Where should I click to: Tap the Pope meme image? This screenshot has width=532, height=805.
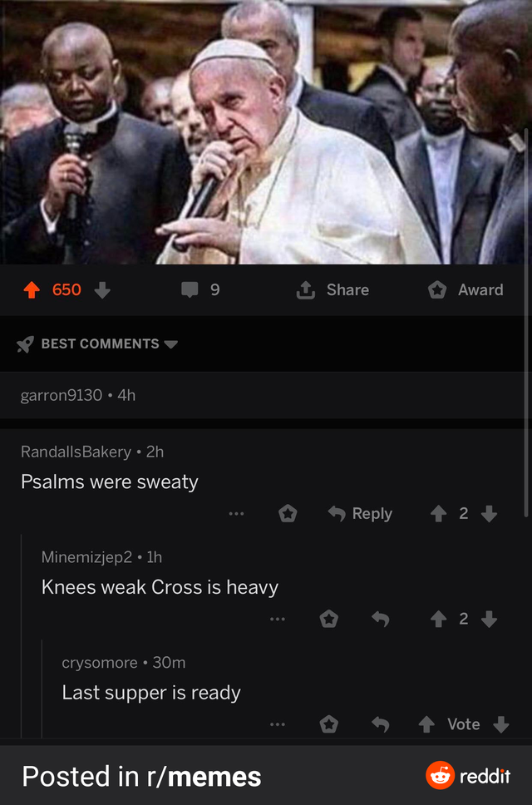pos(266,133)
